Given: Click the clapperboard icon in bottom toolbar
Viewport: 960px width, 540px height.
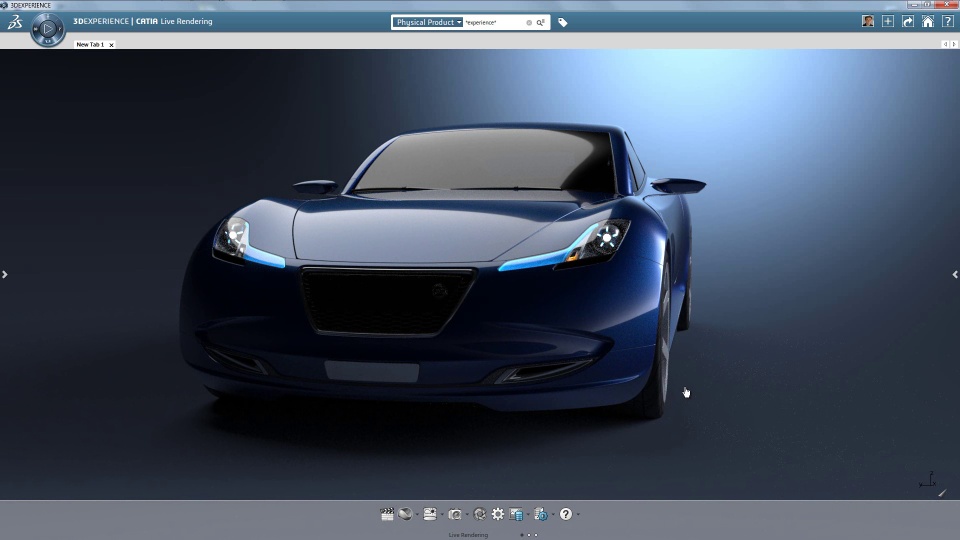Looking at the screenshot, I should coord(387,514).
